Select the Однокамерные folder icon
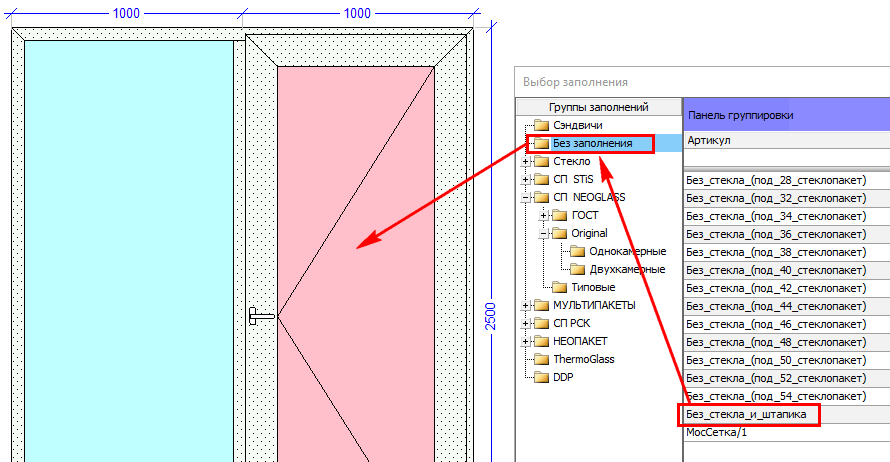This screenshot has width=890, height=462. (577, 251)
